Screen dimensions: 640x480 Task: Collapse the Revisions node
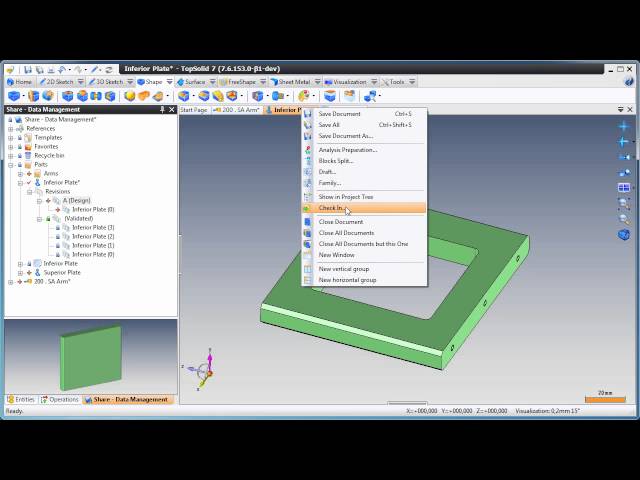[29, 192]
